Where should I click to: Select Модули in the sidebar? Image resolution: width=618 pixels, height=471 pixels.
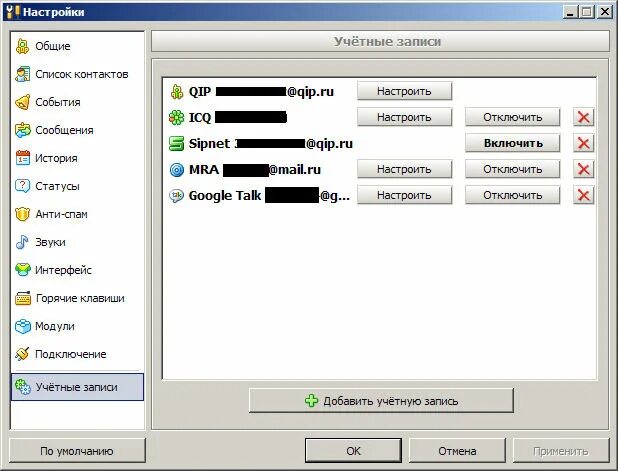tap(78, 326)
